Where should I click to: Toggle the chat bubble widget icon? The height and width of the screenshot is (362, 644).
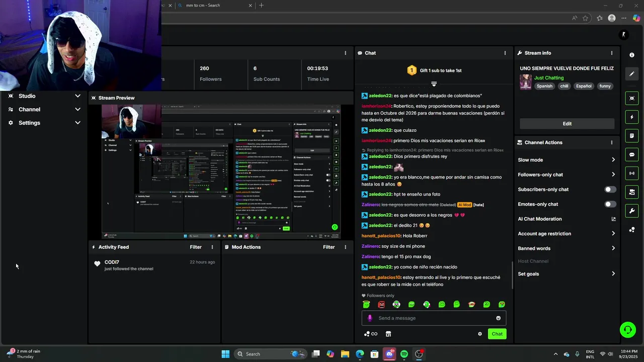point(632,154)
